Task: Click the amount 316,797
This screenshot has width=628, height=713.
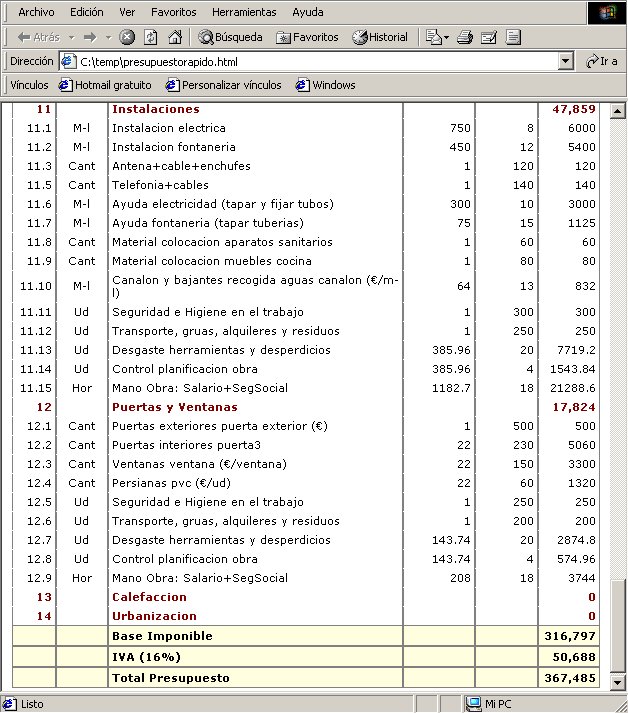Action: tap(570, 636)
